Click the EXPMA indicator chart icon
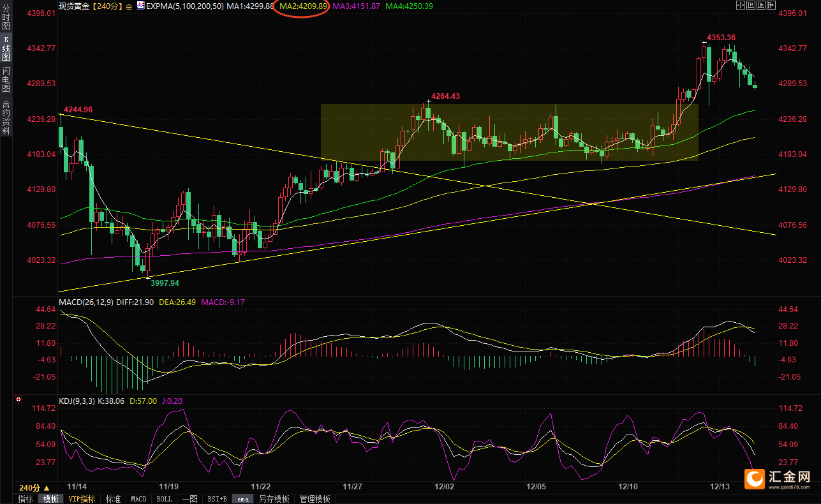 140,6
